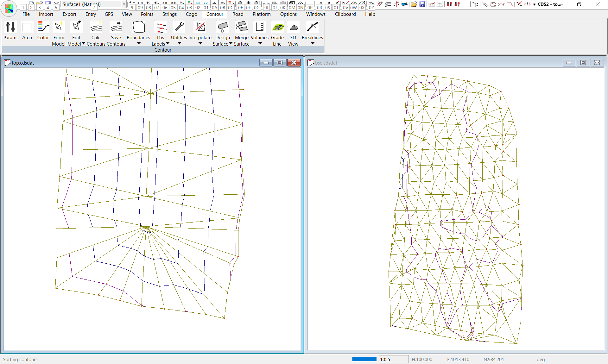Screen dimensions: 608x364
Task: Click the Params sliders icon
Action: (x=11, y=27)
